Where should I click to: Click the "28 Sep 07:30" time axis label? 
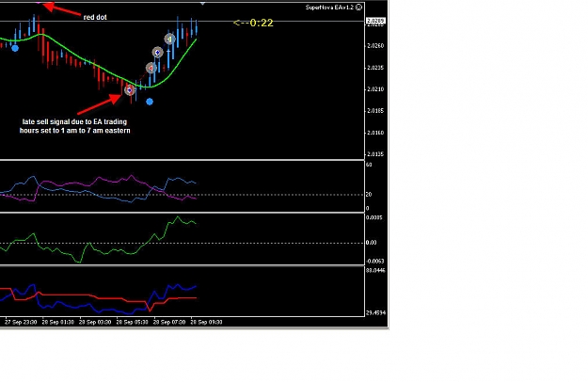(169, 322)
